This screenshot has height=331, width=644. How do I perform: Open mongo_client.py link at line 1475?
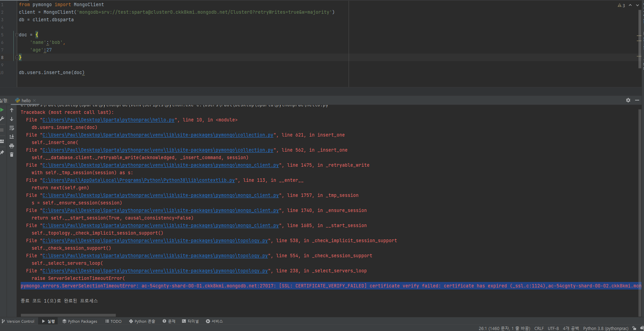click(160, 165)
